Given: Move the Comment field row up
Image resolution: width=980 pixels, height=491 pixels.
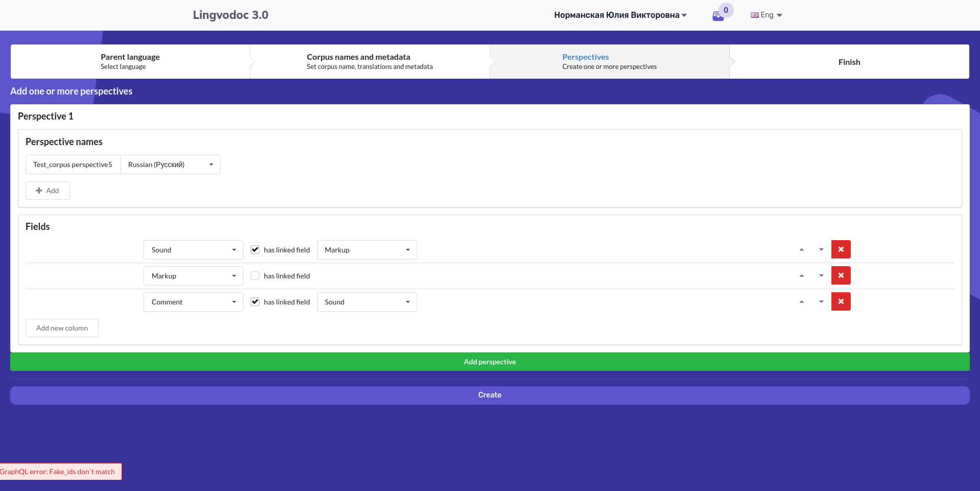Looking at the screenshot, I should coord(802,302).
